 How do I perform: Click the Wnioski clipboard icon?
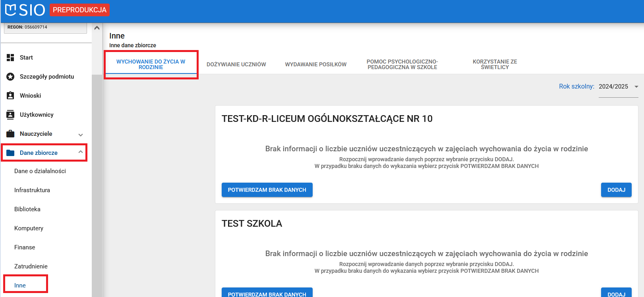pyautogui.click(x=10, y=96)
